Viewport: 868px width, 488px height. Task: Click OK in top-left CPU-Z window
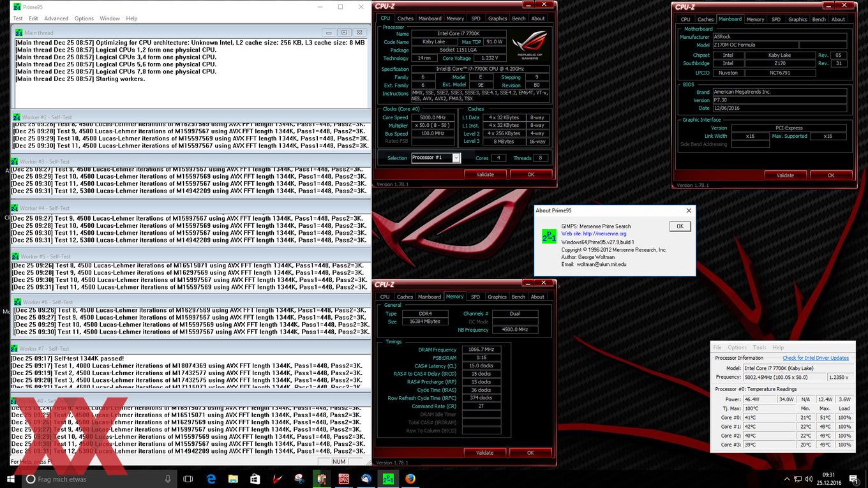[x=531, y=174]
